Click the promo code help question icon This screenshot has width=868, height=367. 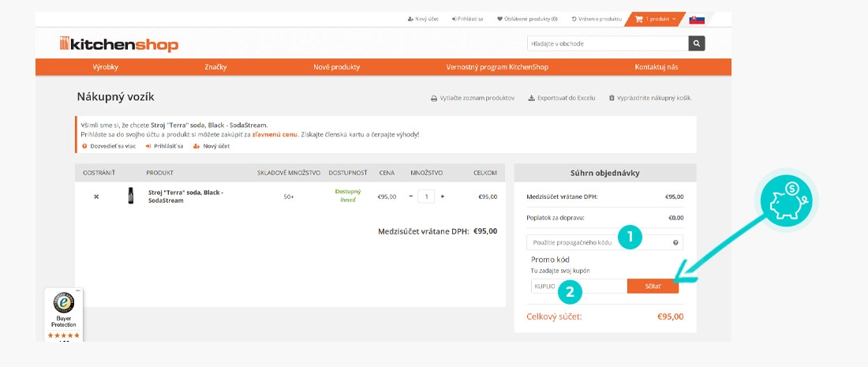675,242
